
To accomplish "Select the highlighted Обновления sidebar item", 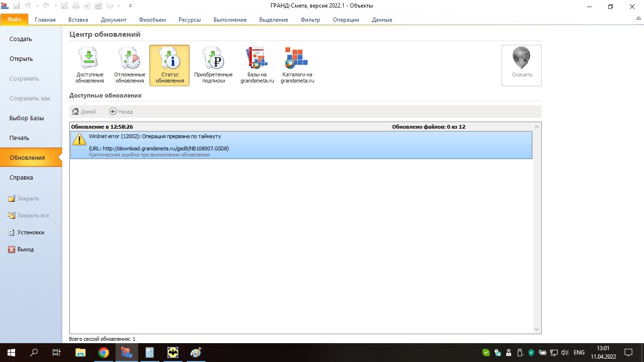I will pos(31,158).
